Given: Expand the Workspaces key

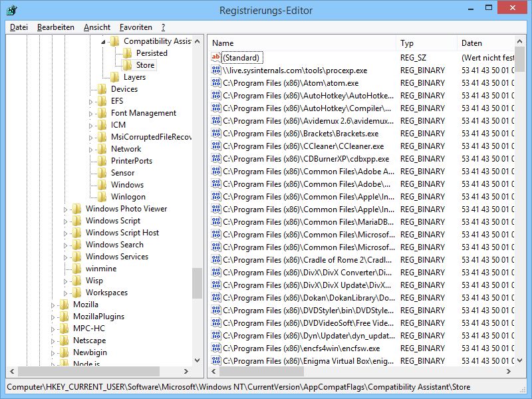Looking at the screenshot, I should click(65, 293).
